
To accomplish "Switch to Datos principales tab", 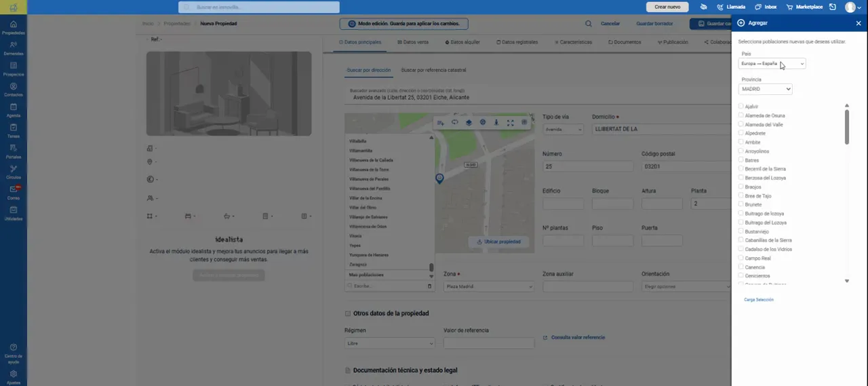I will 360,42.
